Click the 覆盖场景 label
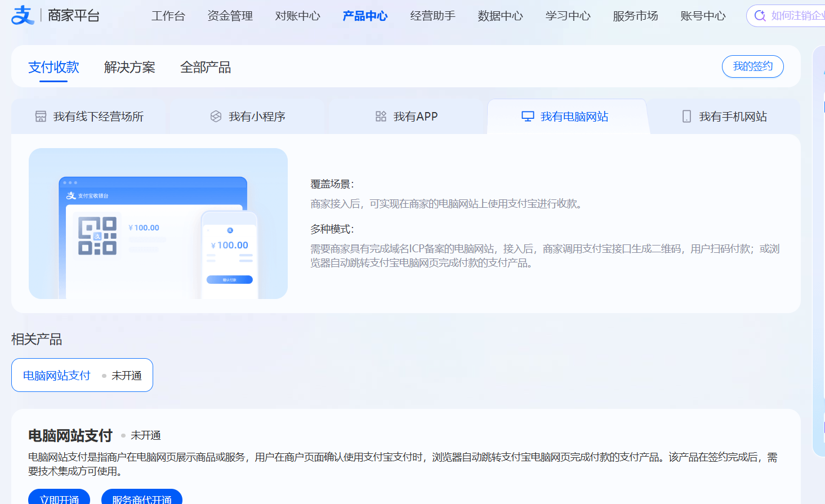The width and height of the screenshot is (825, 504). (332, 184)
